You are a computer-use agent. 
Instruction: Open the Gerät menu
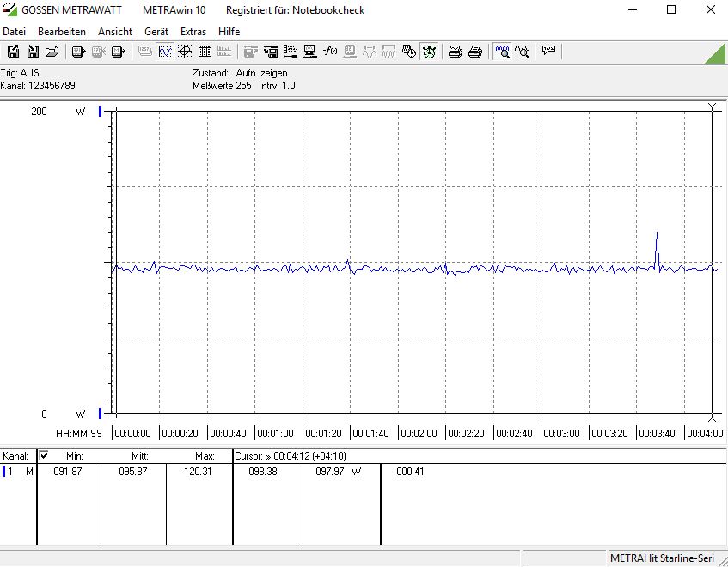(x=156, y=32)
